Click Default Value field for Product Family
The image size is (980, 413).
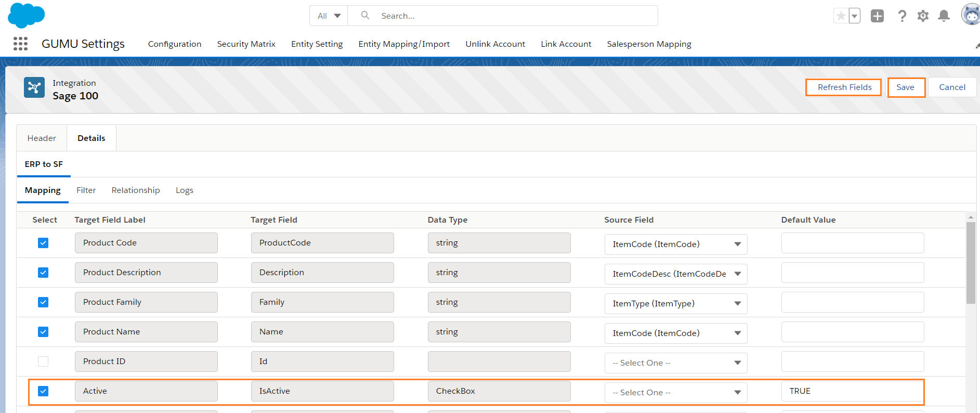(853, 302)
